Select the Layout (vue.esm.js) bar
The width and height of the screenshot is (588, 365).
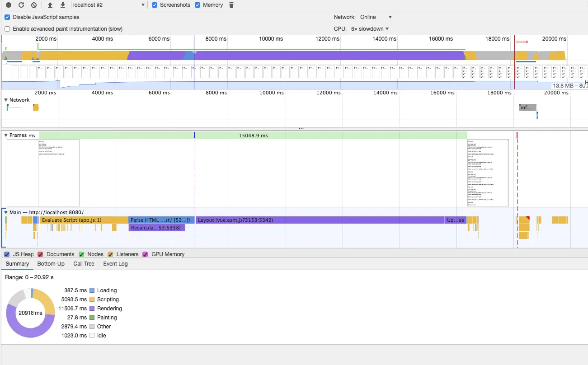point(320,220)
